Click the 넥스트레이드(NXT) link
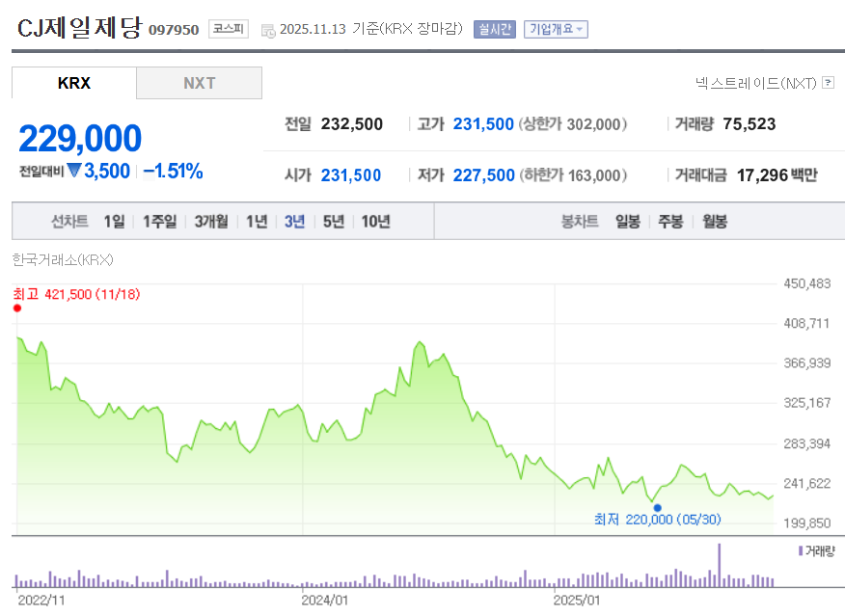Viewport: 845px width, 616px height. pos(755,83)
